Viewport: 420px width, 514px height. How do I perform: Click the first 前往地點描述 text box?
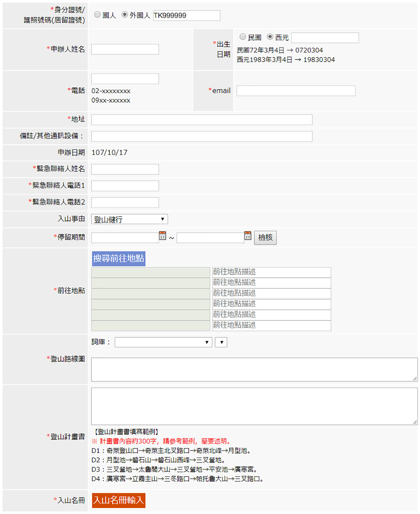[x=271, y=272]
